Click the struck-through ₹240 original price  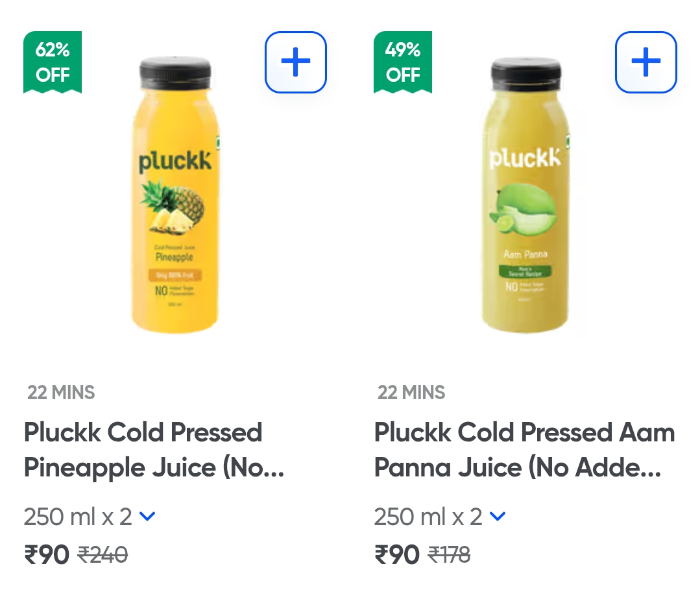click(103, 555)
